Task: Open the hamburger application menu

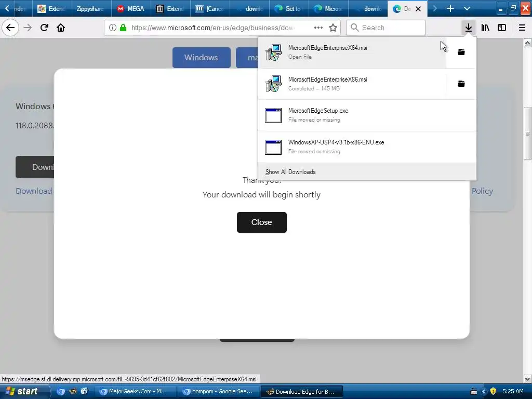Action: [x=522, y=28]
